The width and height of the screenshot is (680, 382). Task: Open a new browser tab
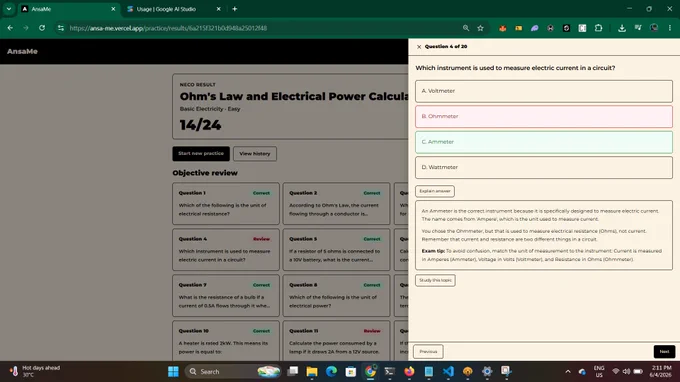[235, 9]
